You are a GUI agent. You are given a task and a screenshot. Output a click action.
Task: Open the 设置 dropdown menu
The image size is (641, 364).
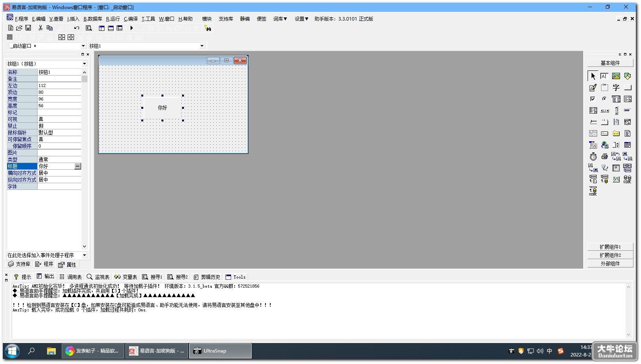[x=302, y=19]
